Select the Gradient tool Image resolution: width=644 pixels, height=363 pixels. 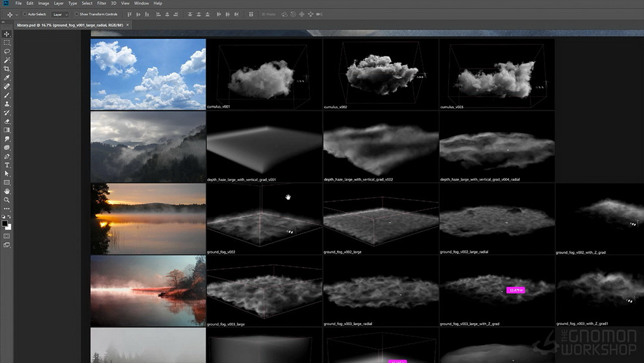[x=7, y=130]
